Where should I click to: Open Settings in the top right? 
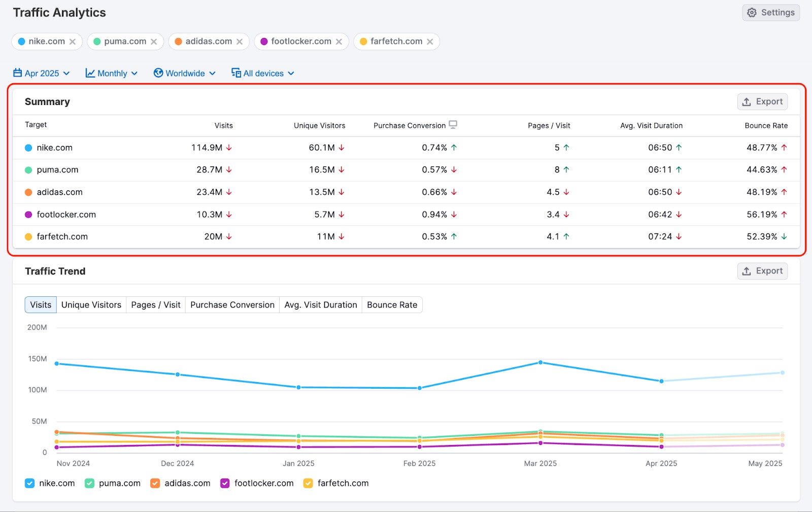[771, 13]
